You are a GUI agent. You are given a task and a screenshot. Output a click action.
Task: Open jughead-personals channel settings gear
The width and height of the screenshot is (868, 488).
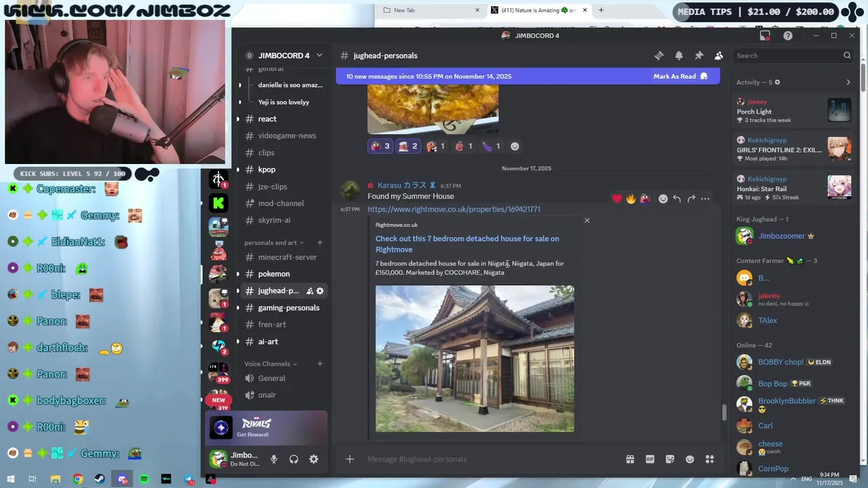(x=320, y=291)
